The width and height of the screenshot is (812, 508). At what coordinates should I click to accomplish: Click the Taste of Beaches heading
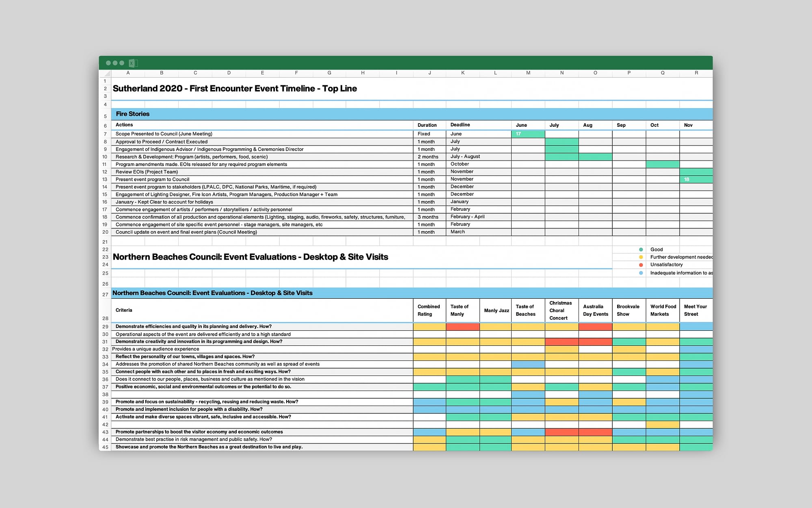(525, 310)
